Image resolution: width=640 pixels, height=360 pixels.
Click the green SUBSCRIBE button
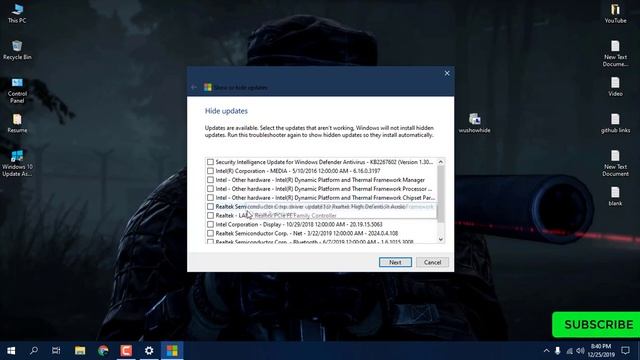[596, 324]
